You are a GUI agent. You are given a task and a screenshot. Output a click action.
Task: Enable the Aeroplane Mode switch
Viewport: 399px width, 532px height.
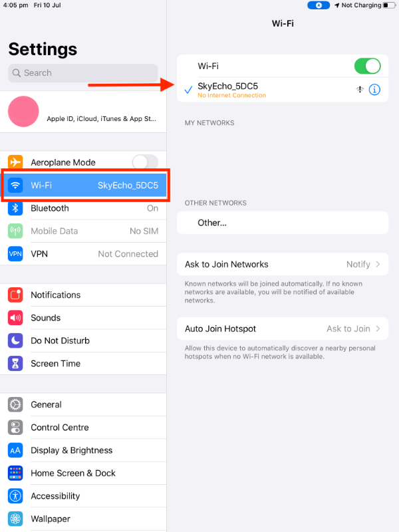pyautogui.click(x=145, y=162)
